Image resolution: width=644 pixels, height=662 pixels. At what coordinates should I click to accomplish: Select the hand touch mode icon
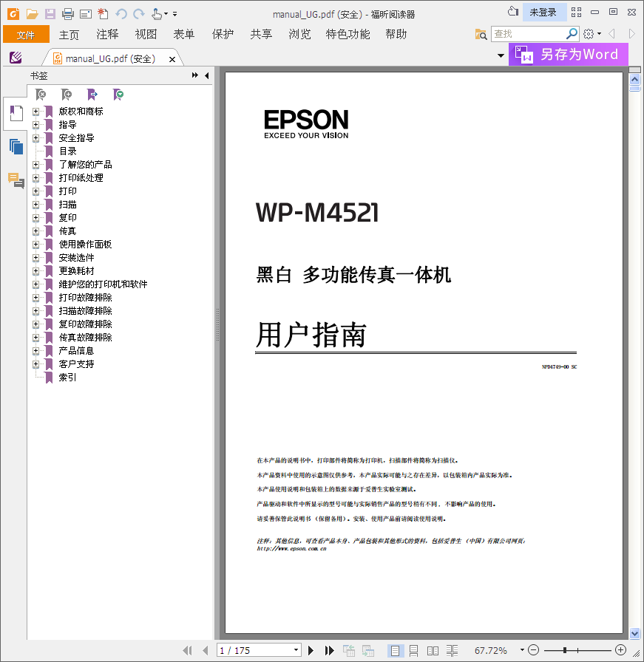[157, 14]
